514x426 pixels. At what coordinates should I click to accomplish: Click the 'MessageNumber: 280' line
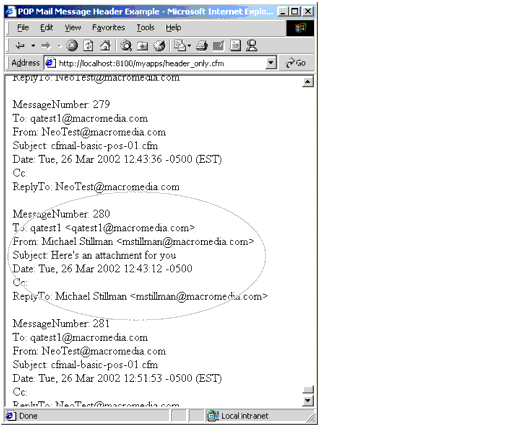coord(61,214)
